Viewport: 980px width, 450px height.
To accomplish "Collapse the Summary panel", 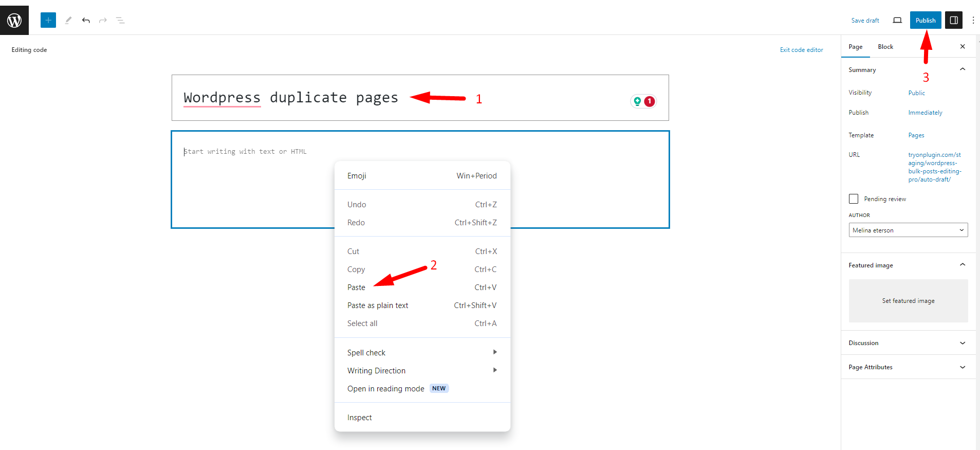I will coord(963,69).
